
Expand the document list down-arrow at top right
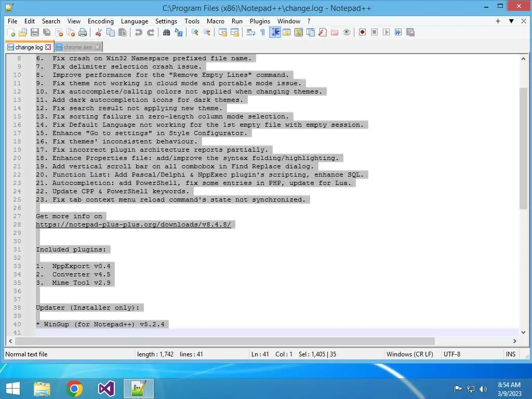tap(511, 21)
